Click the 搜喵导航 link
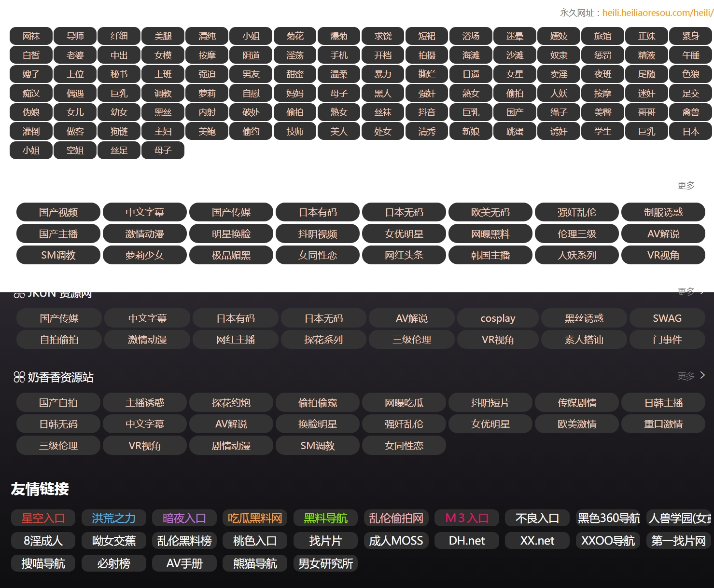This screenshot has height=588, width=714. coord(43,563)
